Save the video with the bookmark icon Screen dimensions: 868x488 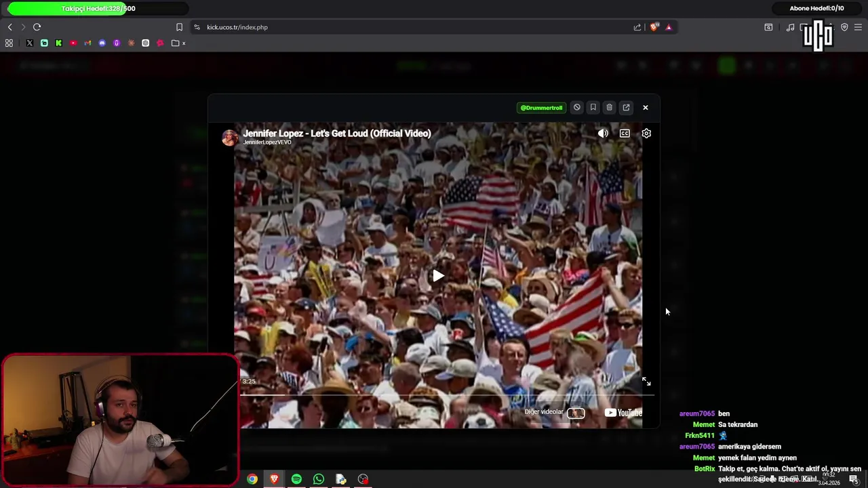pyautogui.click(x=593, y=107)
